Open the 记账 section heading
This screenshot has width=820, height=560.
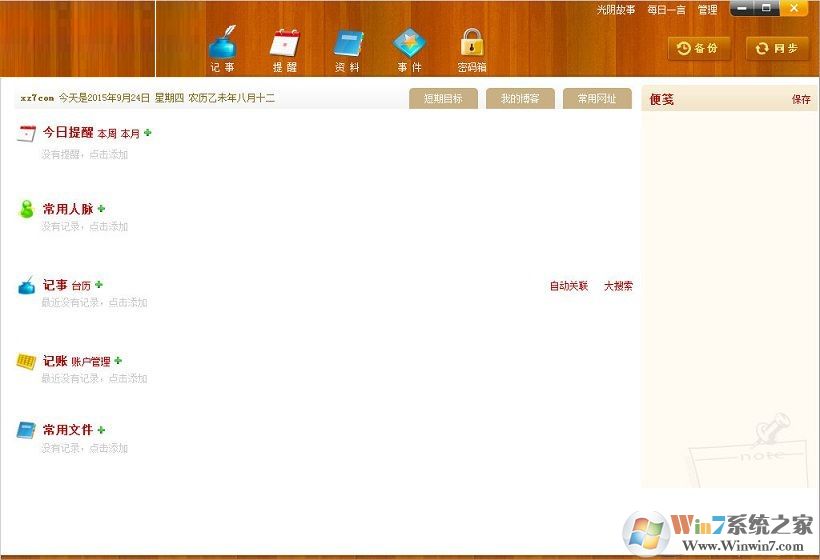coord(55,361)
